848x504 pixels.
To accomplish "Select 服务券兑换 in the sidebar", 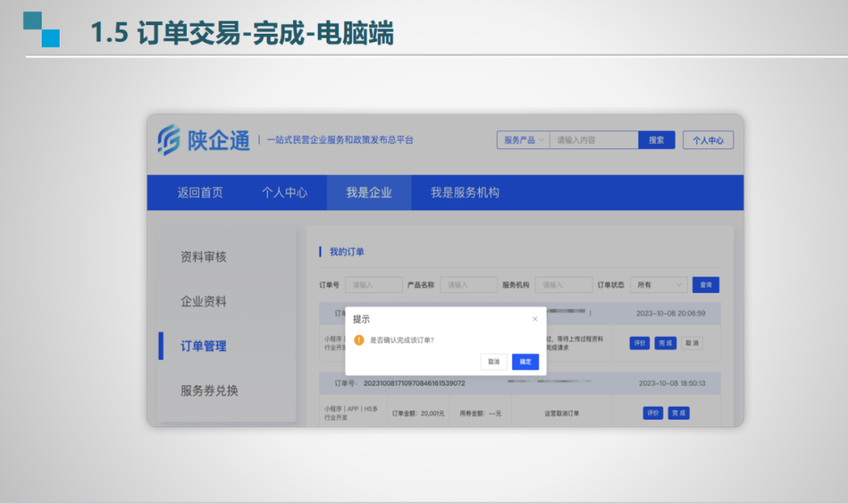I will pos(209,390).
